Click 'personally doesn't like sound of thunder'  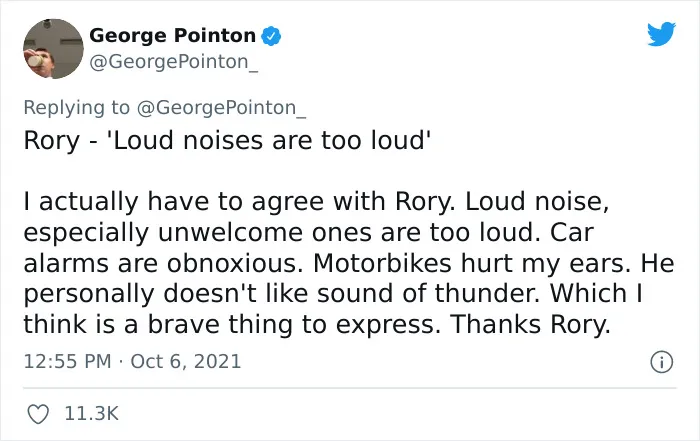coord(282,294)
